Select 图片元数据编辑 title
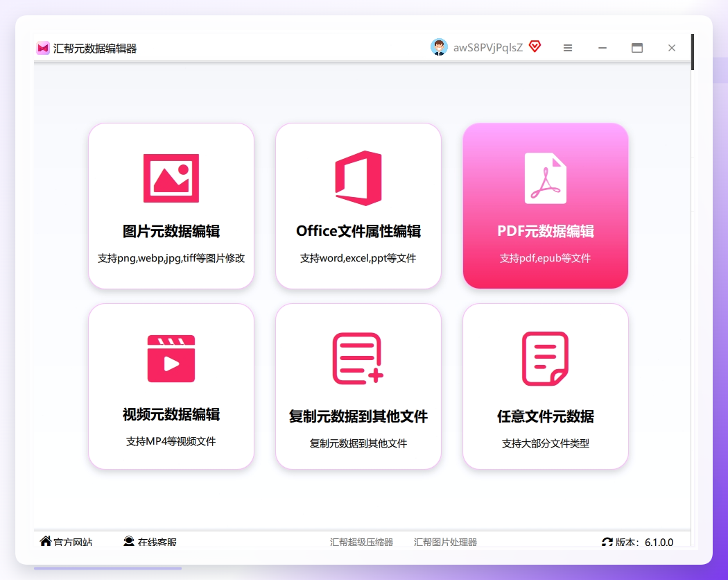Image resolution: width=728 pixels, height=580 pixels. (x=171, y=231)
